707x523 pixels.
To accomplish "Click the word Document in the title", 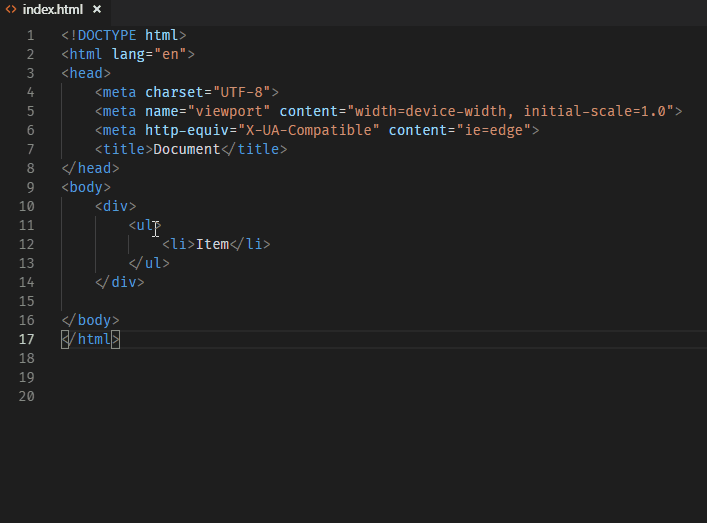I will [x=187, y=149].
